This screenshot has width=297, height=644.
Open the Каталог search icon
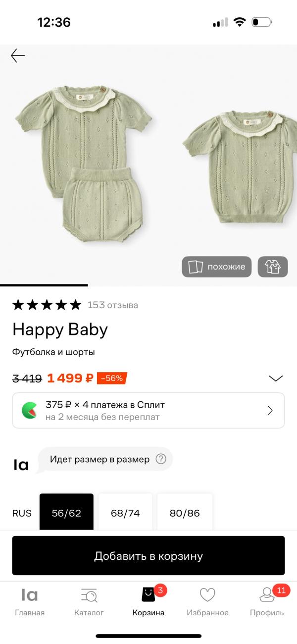[x=89, y=595]
